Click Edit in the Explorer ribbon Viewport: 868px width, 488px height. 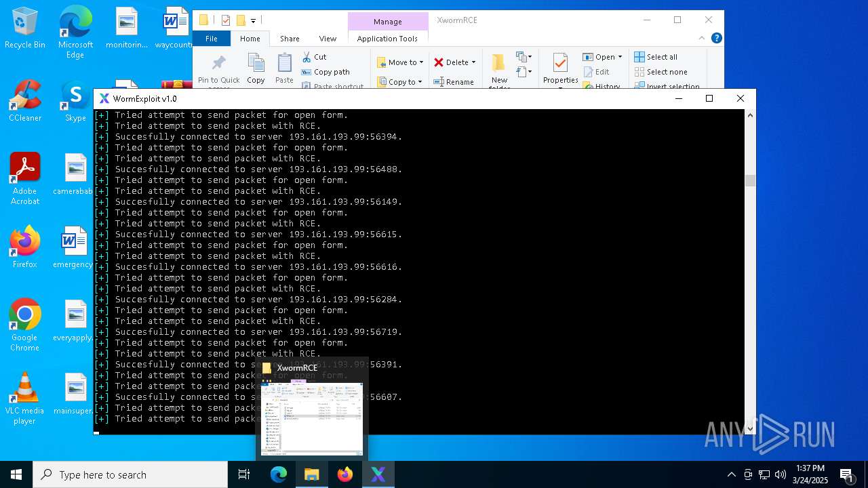[x=596, y=72]
